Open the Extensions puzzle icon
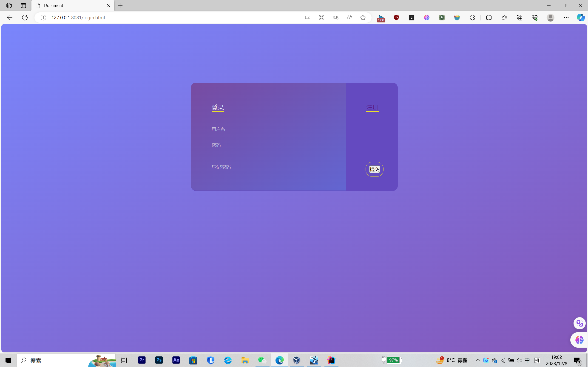Viewport: 588px width, 367px height. tap(472, 17)
